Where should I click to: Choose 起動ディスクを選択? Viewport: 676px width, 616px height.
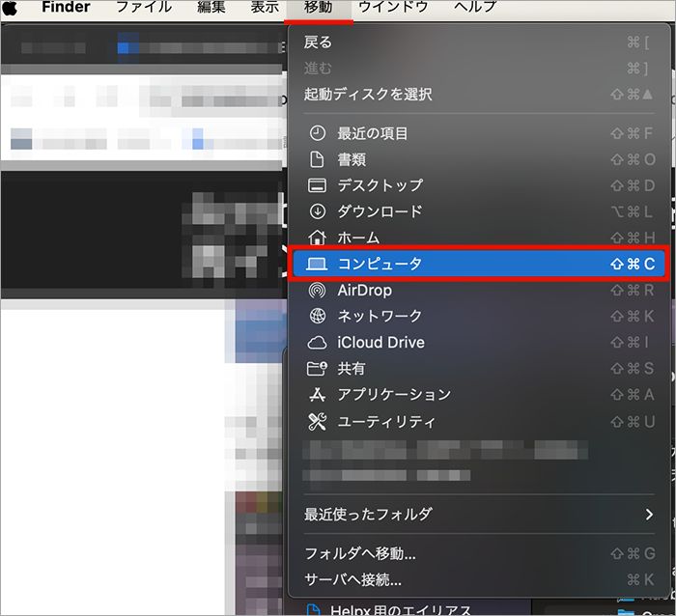coord(479,94)
